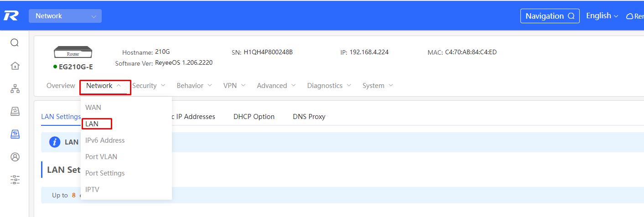Choose Port VLAN menu entry
The width and height of the screenshot is (644, 217).
[101, 157]
